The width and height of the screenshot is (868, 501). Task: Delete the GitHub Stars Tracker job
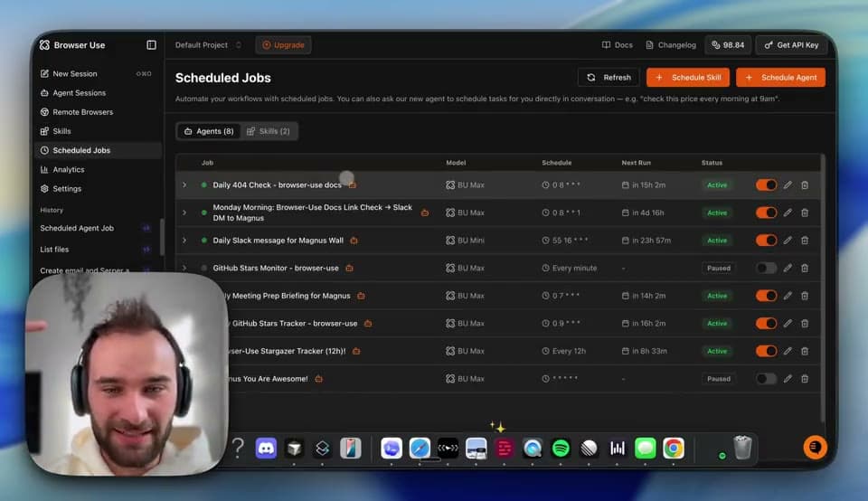point(805,323)
